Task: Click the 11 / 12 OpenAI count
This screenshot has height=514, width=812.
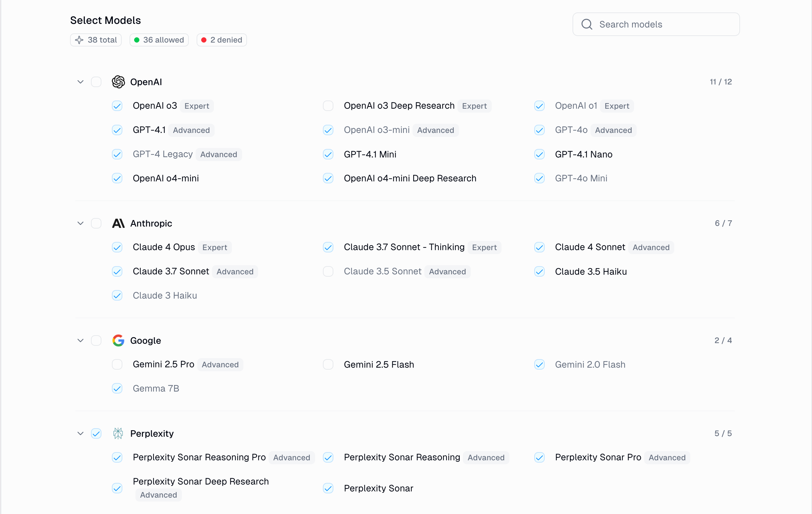Action: pyautogui.click(x=721, y=82)
